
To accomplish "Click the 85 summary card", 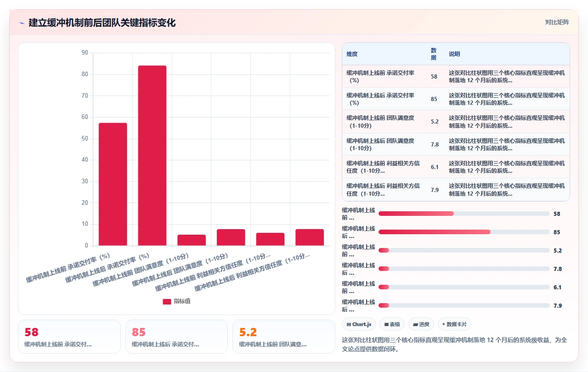I will point(176,337).
